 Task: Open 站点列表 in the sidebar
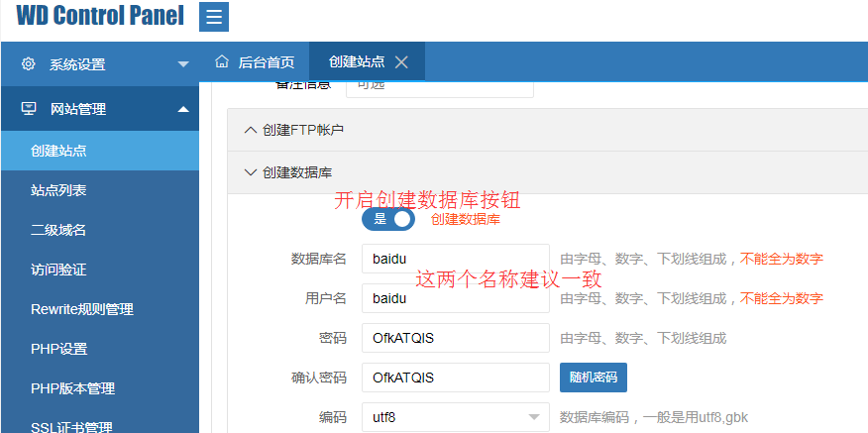coord(58,190)
